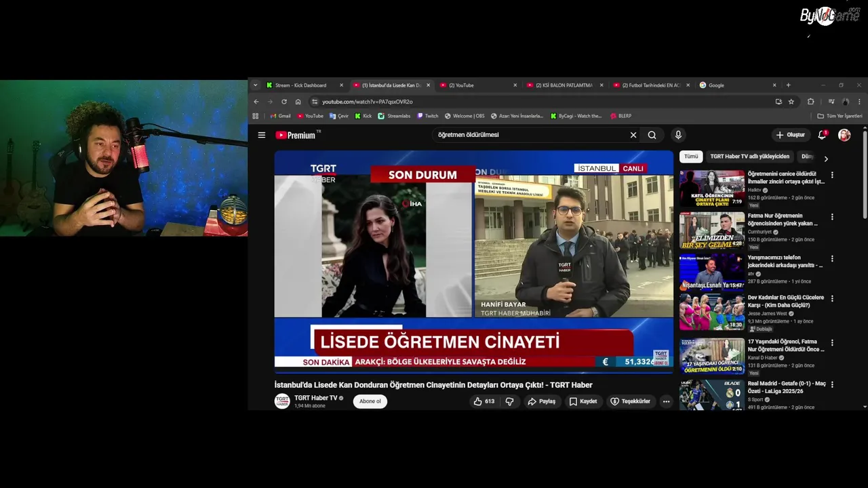Click the browser address bar URL
Image resolution: width=868 pixels, height=488 pixels.
click(x=367, y=102)
